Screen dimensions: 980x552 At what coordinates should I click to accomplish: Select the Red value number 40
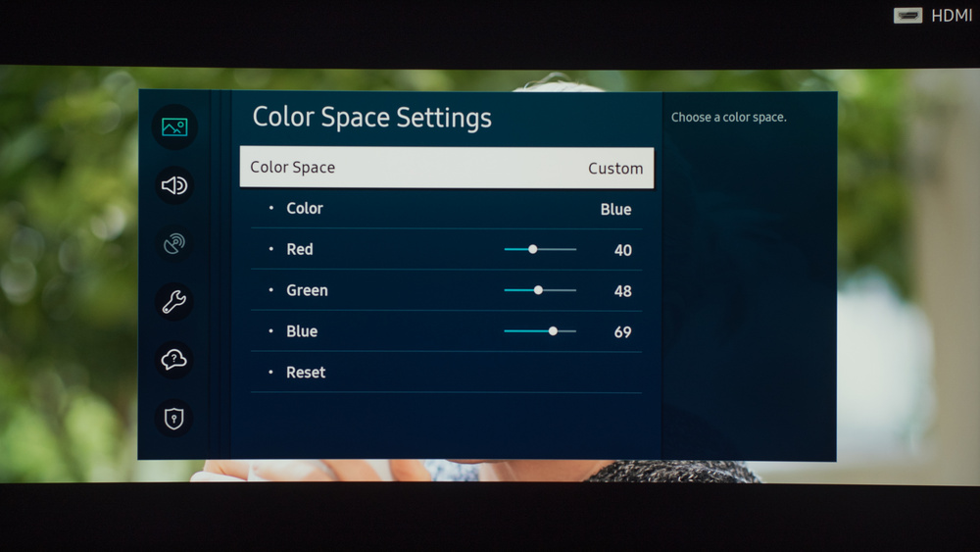(x=622, y=251)
